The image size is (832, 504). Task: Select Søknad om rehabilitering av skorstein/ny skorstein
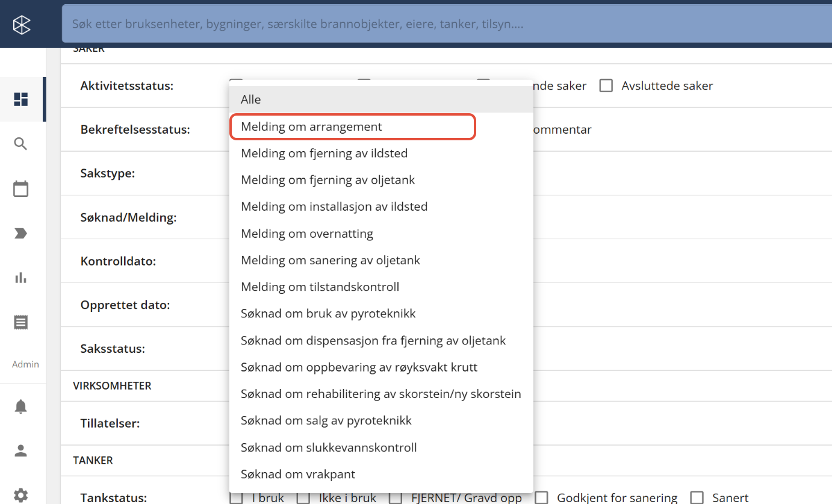[x=381, y=394]
